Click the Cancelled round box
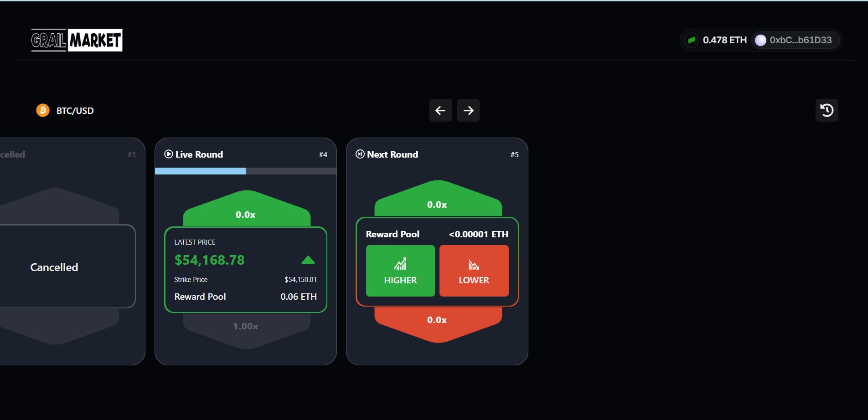 coord(67,266)
